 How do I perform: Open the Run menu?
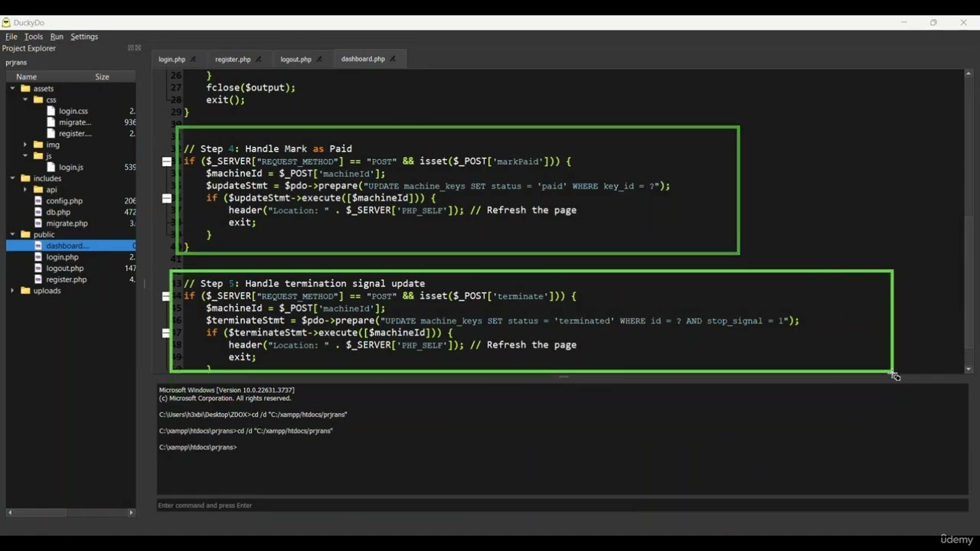(x=57, y=37)
